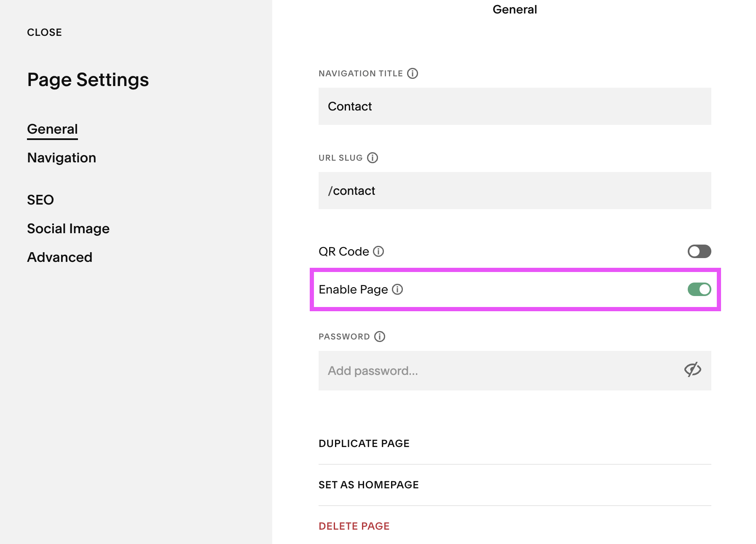
Task: Reveal password with the eye icon
Action: pyautogui.click(x=692, y=370)
